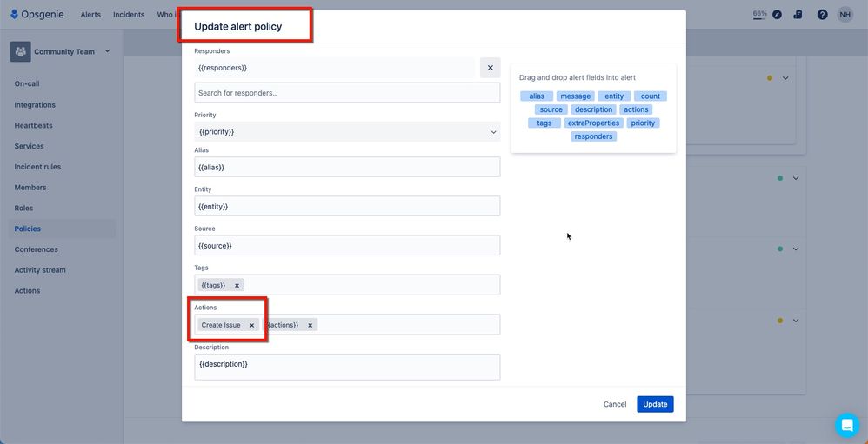Screen dimensions: 868x444
Task: Select the tags field chip
Action: point(544,123)
